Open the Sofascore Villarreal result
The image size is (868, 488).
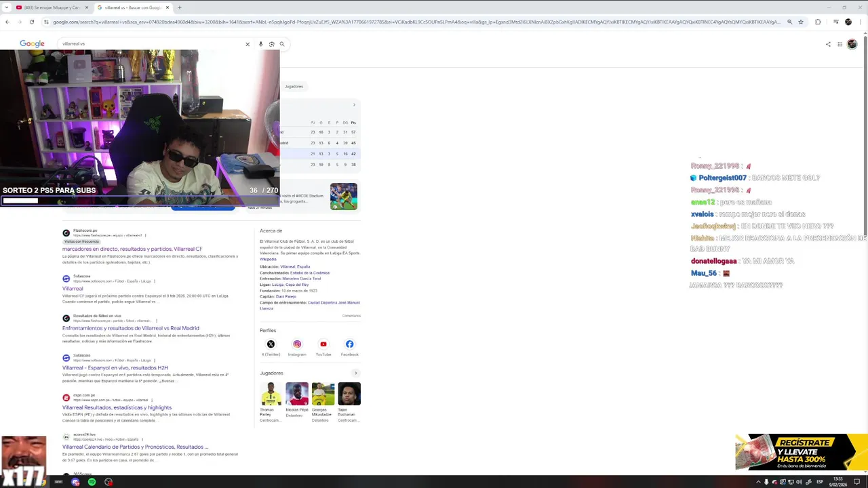pyautogui.click(x=73, y=289)
